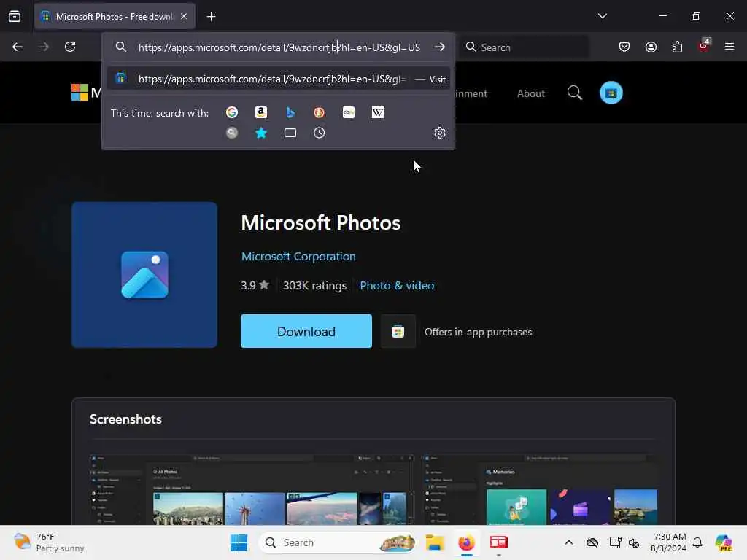The image size is (747, 560).
Task: Open the clock showing 7:30 AM
Action: coord(668,542)
